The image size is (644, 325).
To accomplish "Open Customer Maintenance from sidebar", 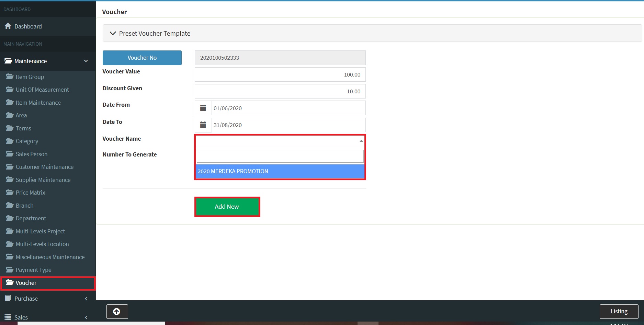I will [x=44, y=167].
